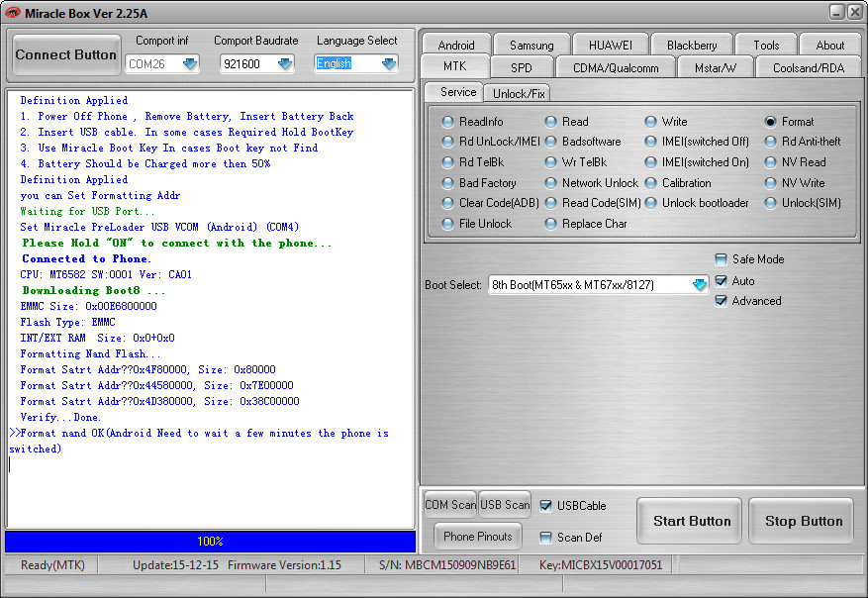Switch to the Samsung tab
The image size is (868, 598).
click(531, 45)
